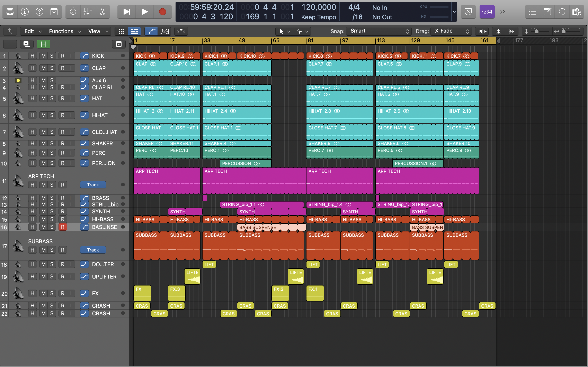The image size is (588, 367).
Task: Click Track button on ARP TECH
Action: [93, 185]
